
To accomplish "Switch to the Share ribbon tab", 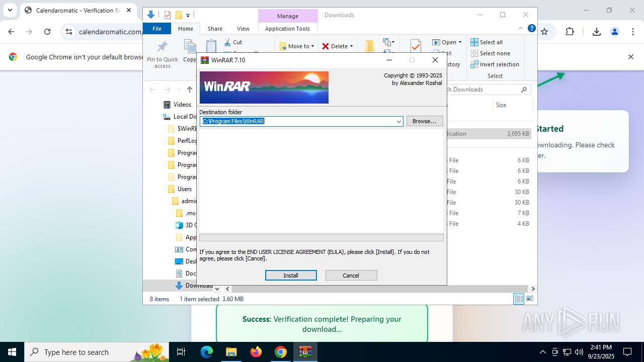I will pyautogui.click(x=215, y=29).
